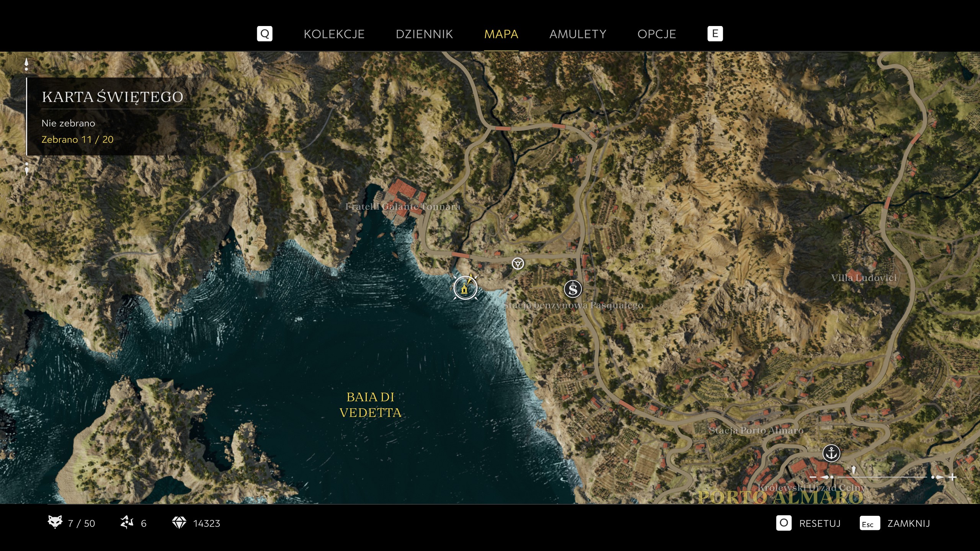Open the Kolekcje tab
The height and width of the screenshot is (551, 980).
point(334,34)
